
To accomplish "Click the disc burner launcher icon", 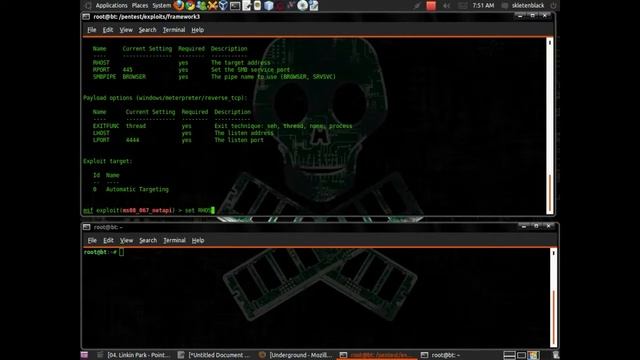I will [302, 5].
